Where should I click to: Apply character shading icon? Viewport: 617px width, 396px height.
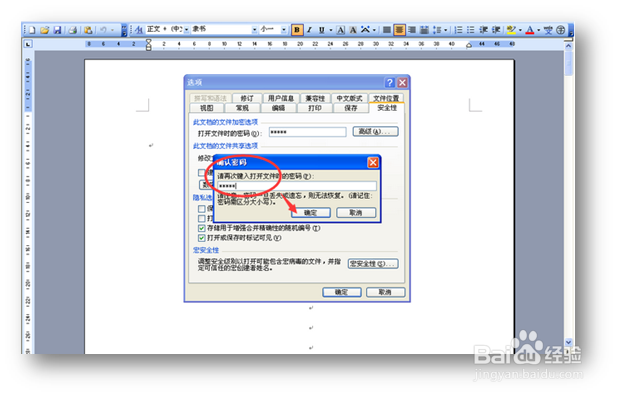click(x=353, y=30)
